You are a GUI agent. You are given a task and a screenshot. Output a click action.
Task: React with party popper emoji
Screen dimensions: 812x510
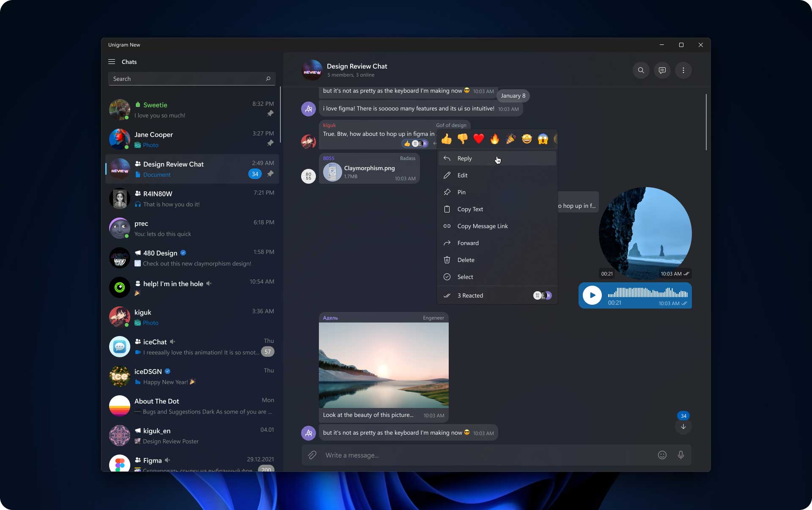(511, 139)
